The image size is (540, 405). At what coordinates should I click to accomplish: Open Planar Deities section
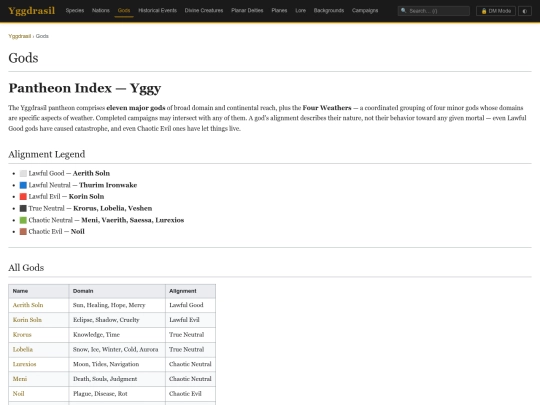coord(247,11)
